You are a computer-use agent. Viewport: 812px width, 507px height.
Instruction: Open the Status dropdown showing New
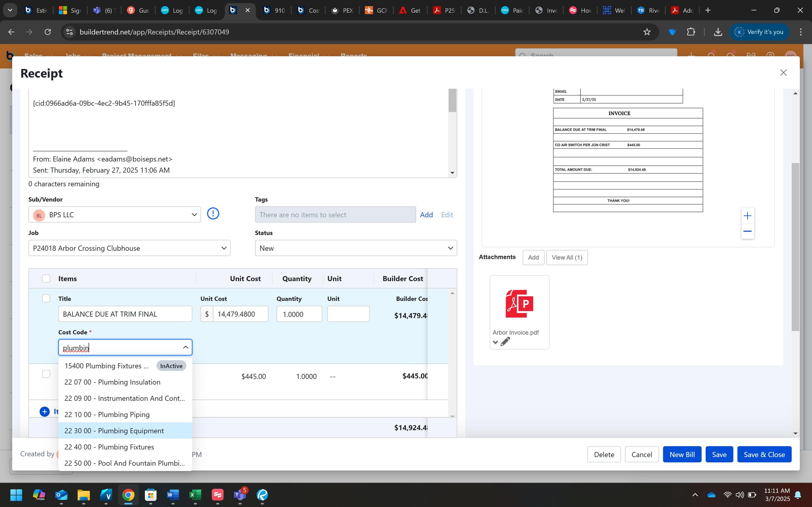pos(356,248)
